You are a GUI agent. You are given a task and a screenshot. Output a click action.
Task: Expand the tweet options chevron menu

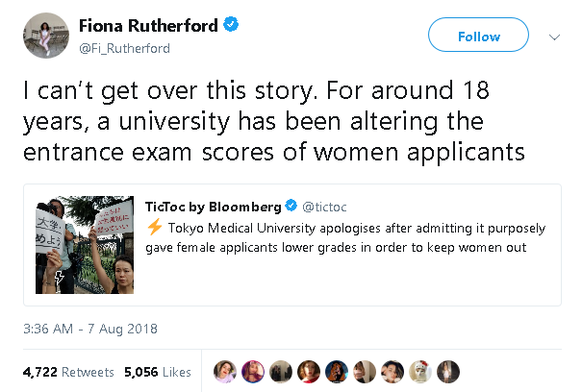click(554, 37)
